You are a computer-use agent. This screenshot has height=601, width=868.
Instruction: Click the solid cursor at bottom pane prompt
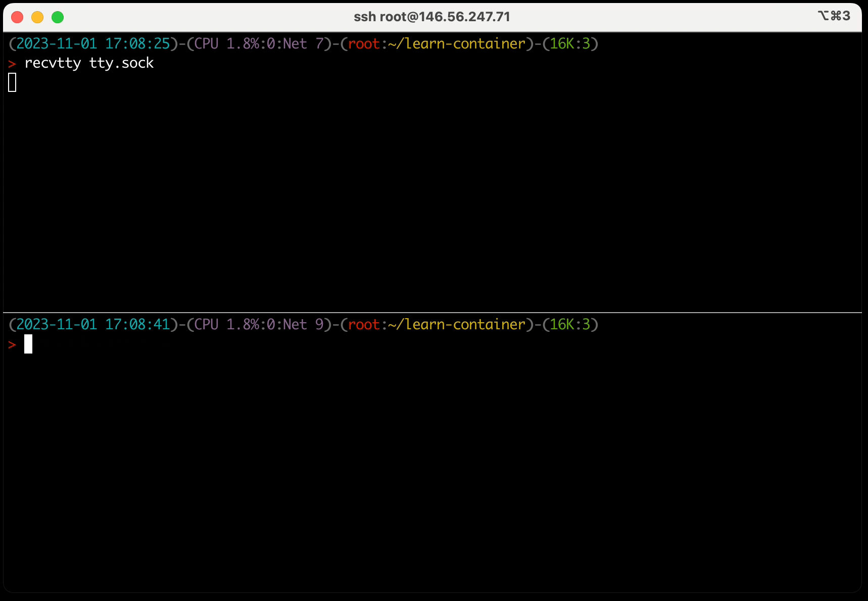(28, 344)
